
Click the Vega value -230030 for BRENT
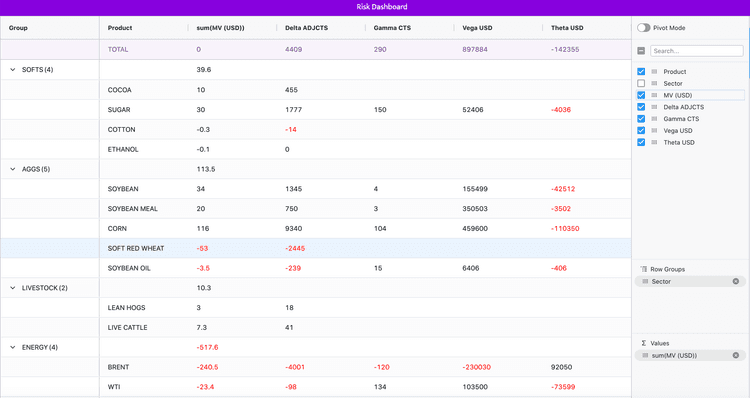click(x=476, y=367)
